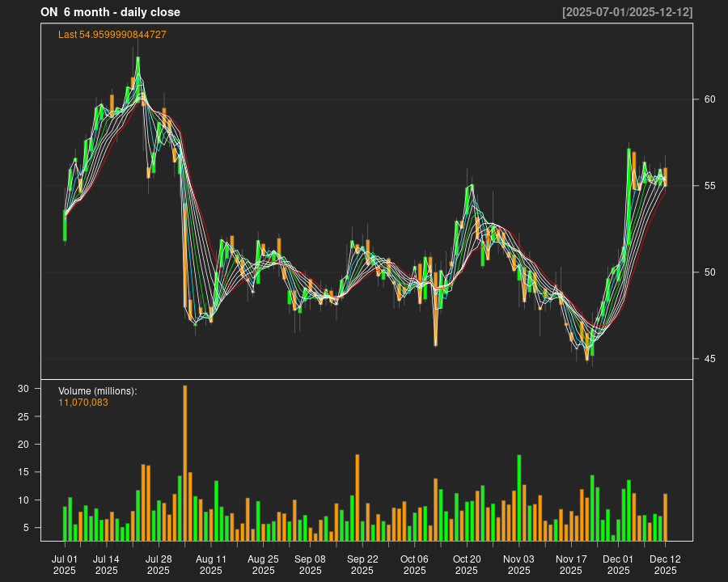Image resolution: width=728 pixels, height=582 pixels.
Task: Select the Nov 17 2025 date marker
Action: click(571, 564)
